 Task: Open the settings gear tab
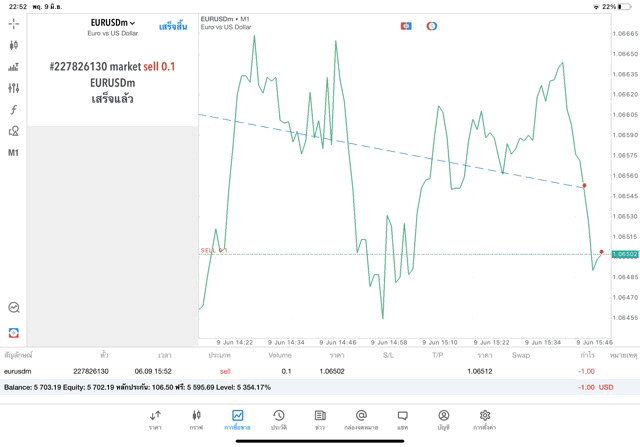(485, 419)
